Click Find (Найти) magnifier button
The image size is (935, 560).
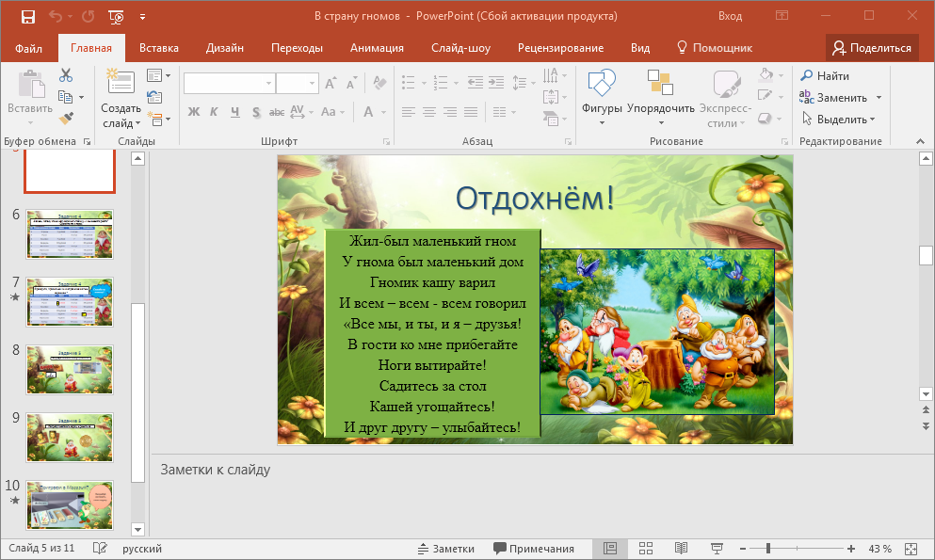click(825, 75)
